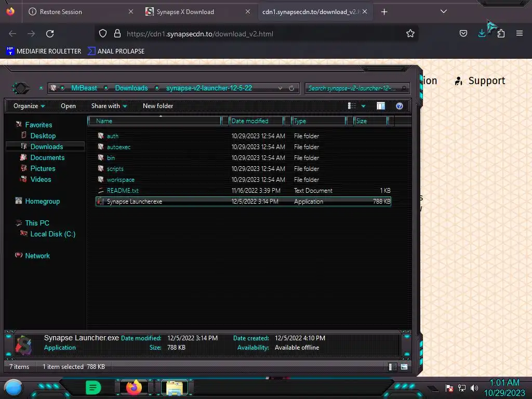
Task: Open the Firefox hamburger menu
Action: [x=519, y=33]
